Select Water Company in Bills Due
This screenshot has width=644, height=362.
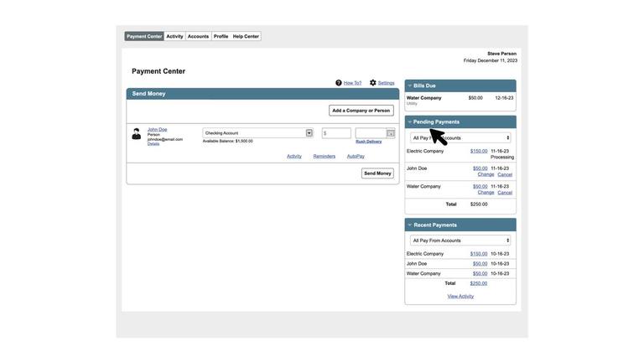[423, 98]
